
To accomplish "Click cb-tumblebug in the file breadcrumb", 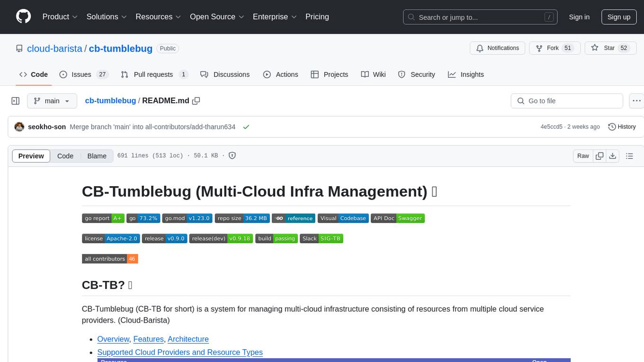I will [110, 101].
